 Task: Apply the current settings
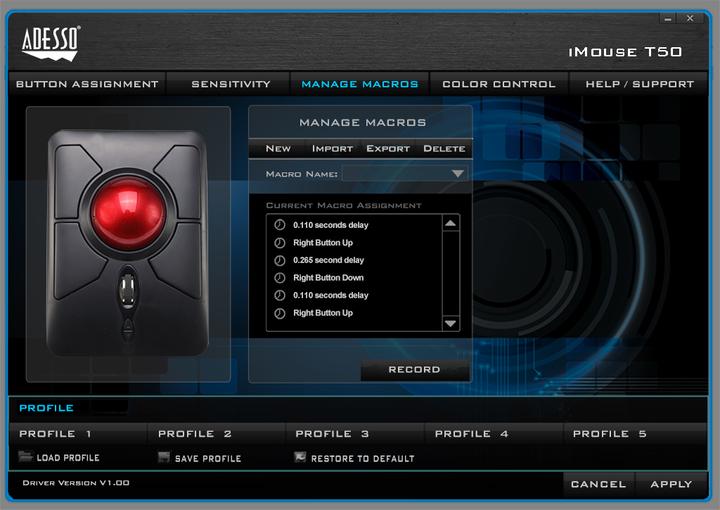click(x=671, y=484)
